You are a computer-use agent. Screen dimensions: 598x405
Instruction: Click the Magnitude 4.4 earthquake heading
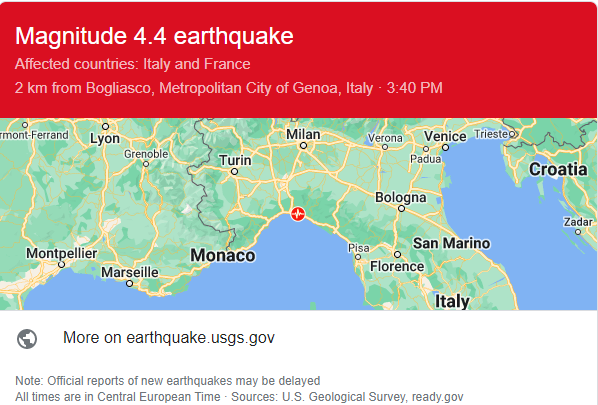[x=154, y=36]
